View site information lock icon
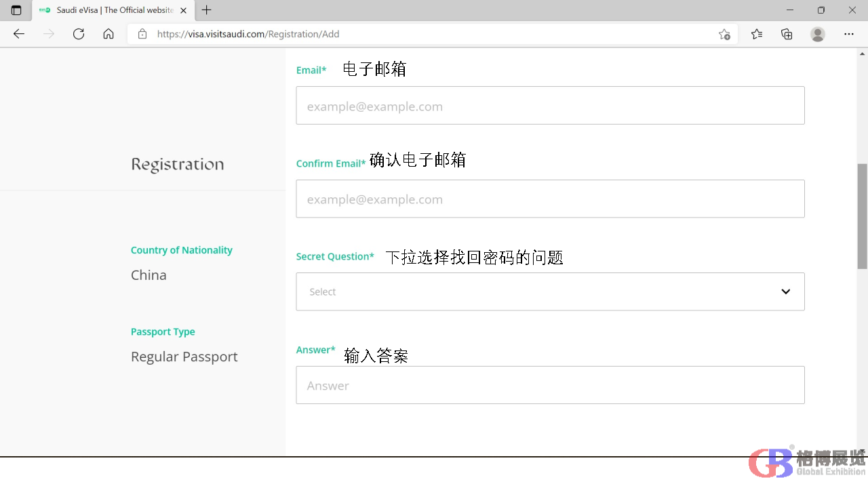 [142, 34]
